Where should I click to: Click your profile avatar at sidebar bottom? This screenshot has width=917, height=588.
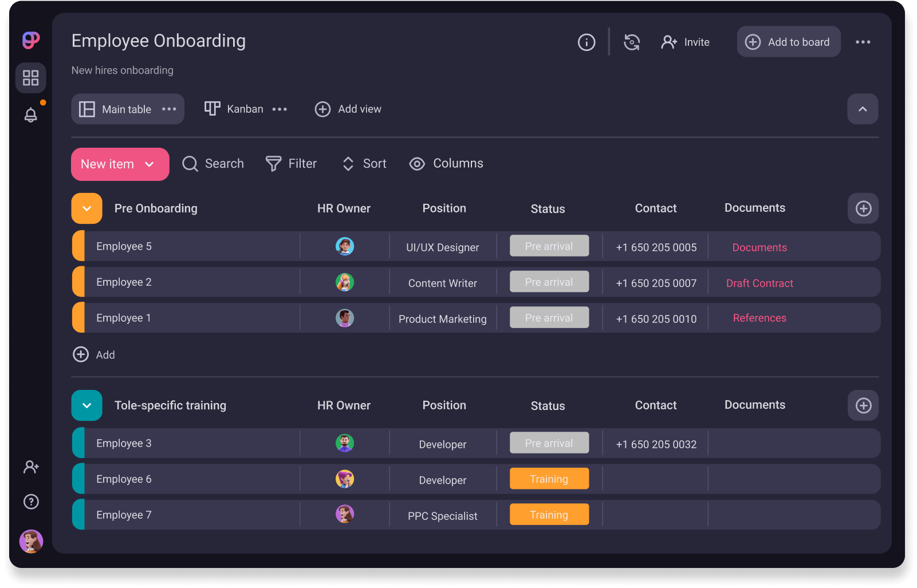[x=31, y=541]
